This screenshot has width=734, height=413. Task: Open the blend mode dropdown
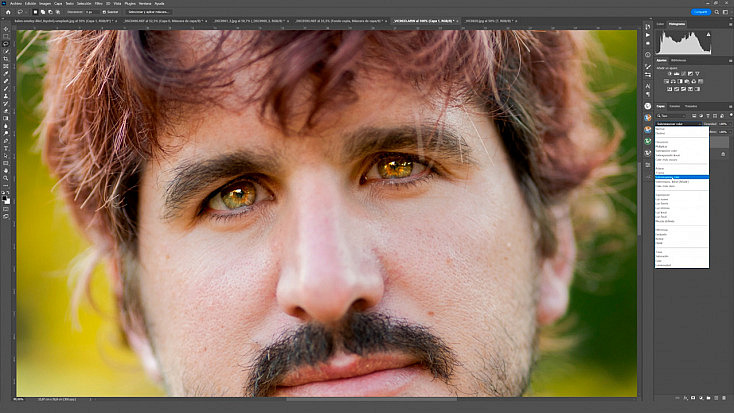[679, 124]
